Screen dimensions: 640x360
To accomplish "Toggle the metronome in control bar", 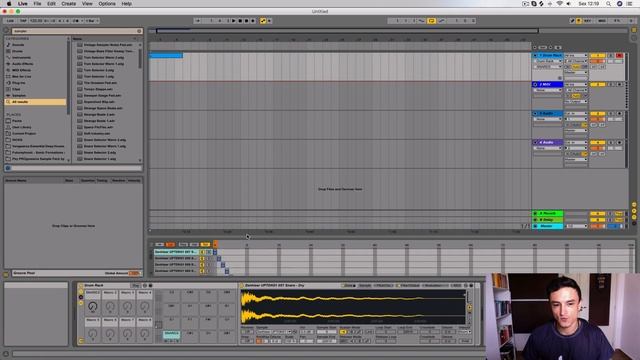I will (76, 21).
